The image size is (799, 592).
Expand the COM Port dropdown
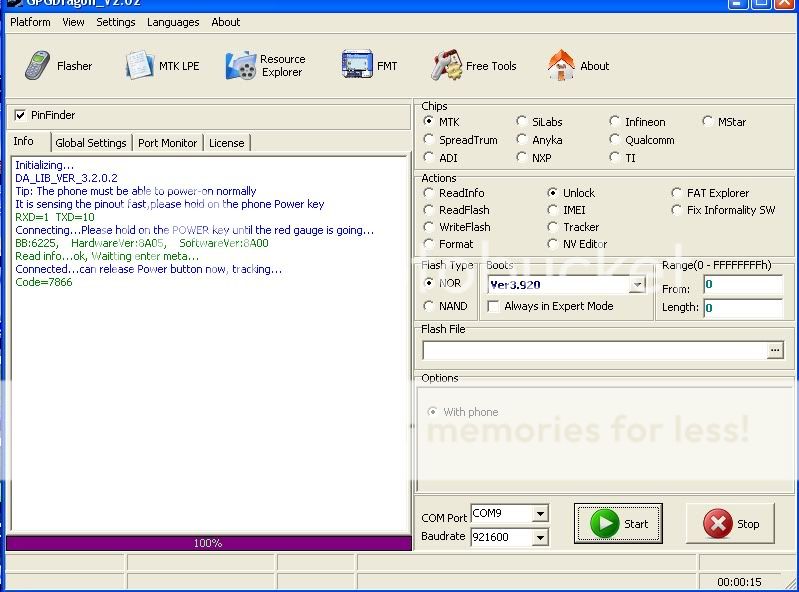540,514
